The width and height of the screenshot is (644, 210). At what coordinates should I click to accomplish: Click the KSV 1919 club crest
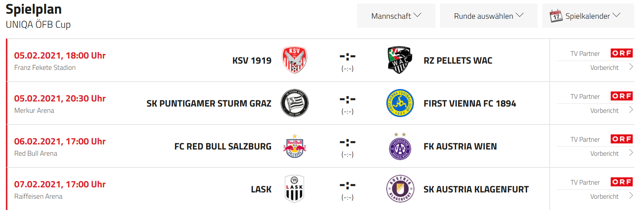click(x=294, y=60)
